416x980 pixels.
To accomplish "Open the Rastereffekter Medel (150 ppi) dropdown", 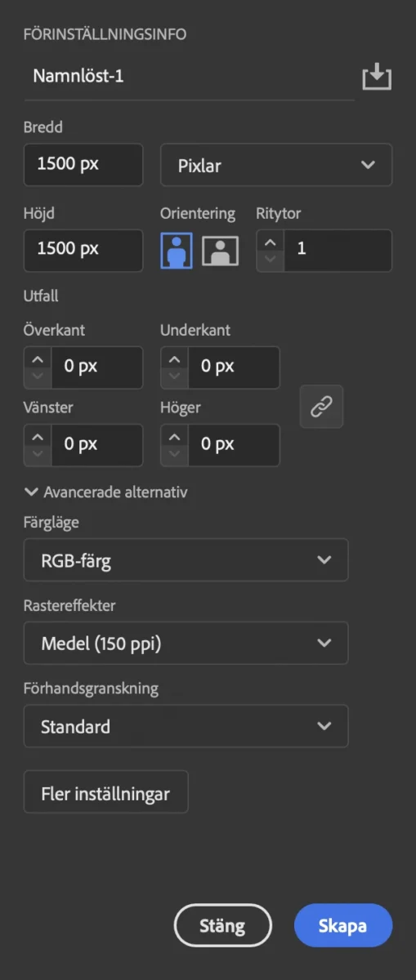I will 186,643.
